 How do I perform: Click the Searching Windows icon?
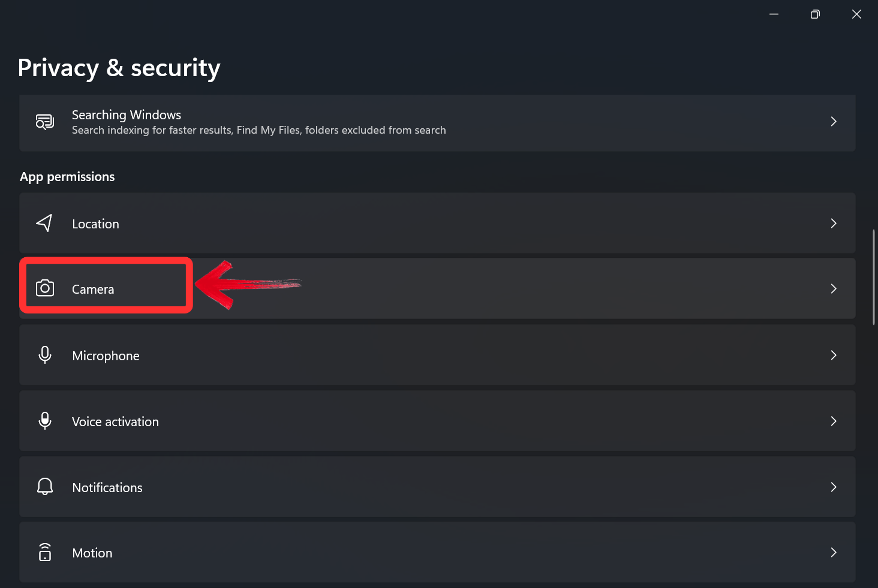point(45,122)
